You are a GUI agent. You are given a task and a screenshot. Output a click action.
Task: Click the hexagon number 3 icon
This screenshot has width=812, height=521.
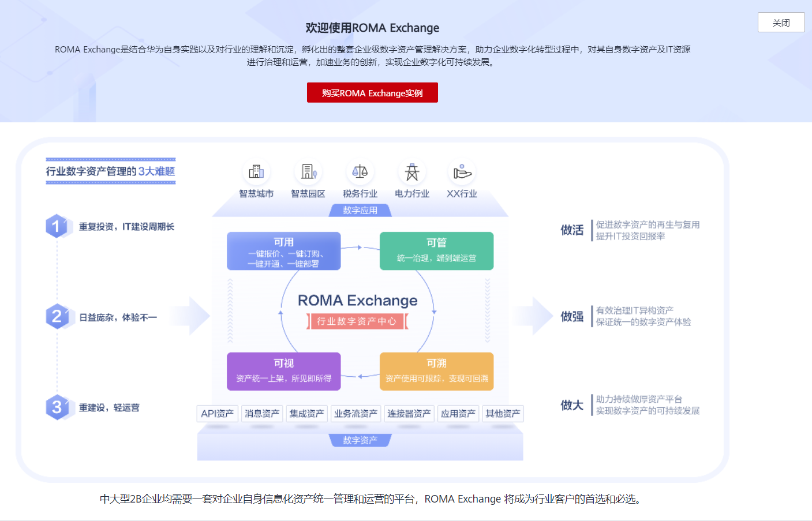[57, 407]
